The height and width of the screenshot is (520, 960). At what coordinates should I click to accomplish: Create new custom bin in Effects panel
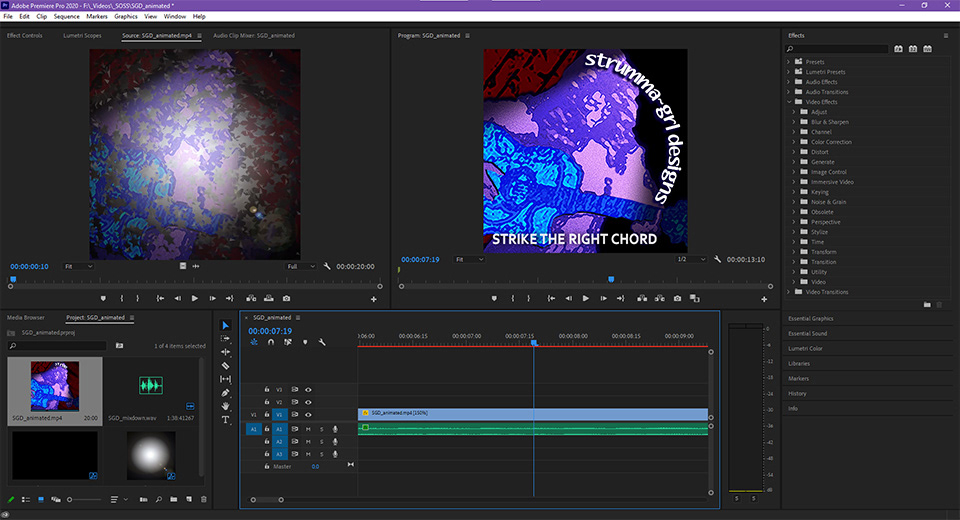click(x=927, y=304)
